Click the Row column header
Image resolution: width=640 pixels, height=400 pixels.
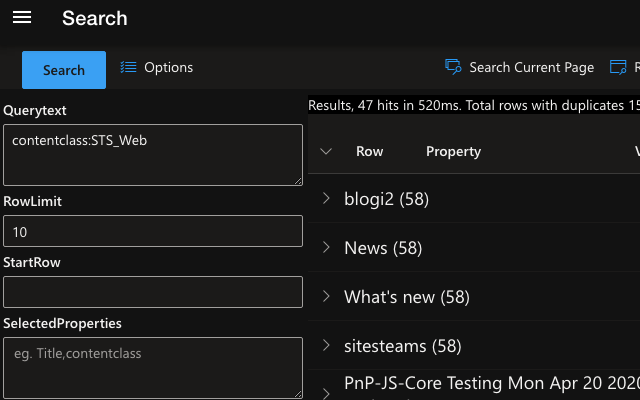click(x=369, y=151)
